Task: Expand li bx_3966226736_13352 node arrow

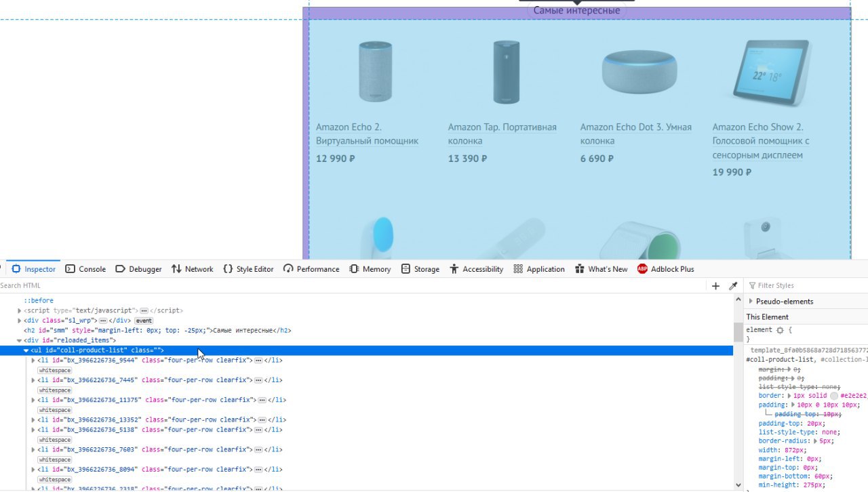Action: tap(34, 420)
